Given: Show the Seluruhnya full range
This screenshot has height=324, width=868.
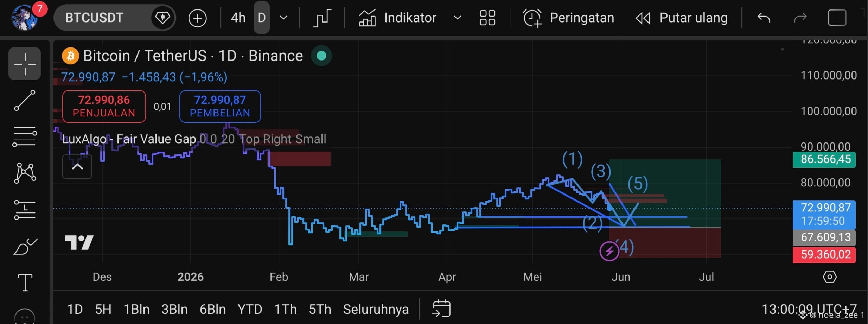Looking at the screenshot, I should pyautogui.click(x=376, y=309).
